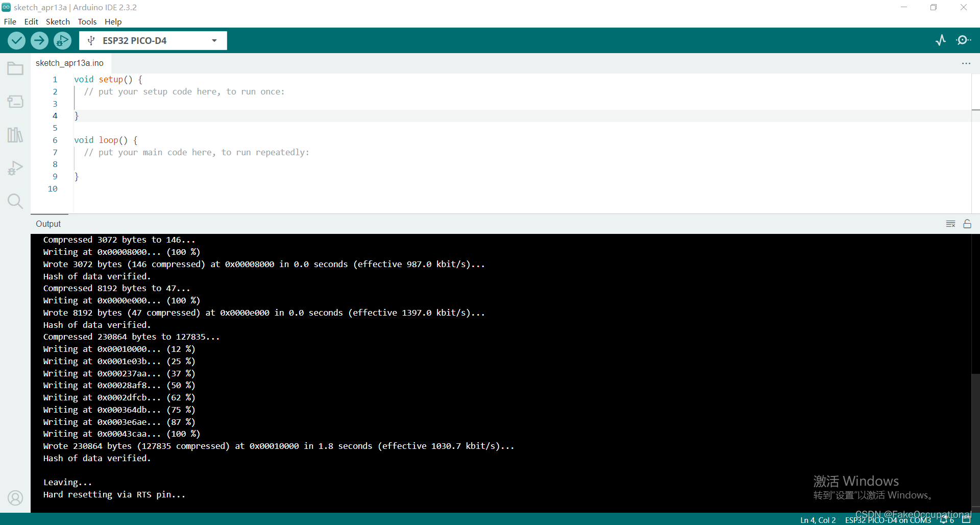Toggle bottom panel icon in status bar
The width and height of the screenshot is (980, 525).
pos(966,520)
